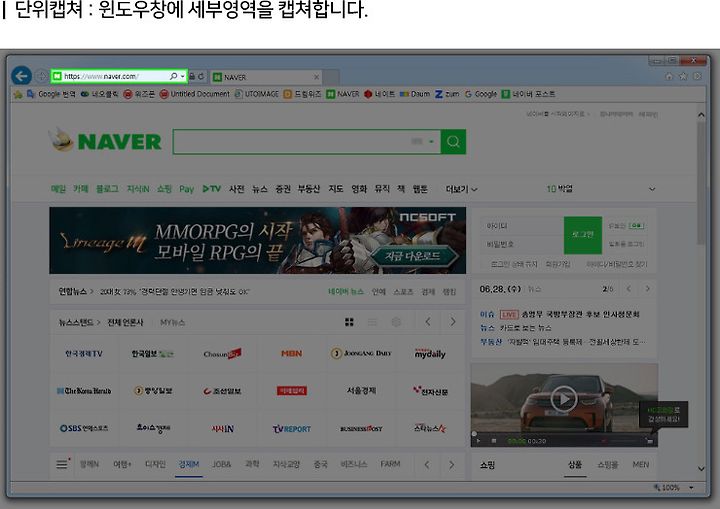Open the Daum bookmark
Screen dimensions: 720x509
click(415, 94)
